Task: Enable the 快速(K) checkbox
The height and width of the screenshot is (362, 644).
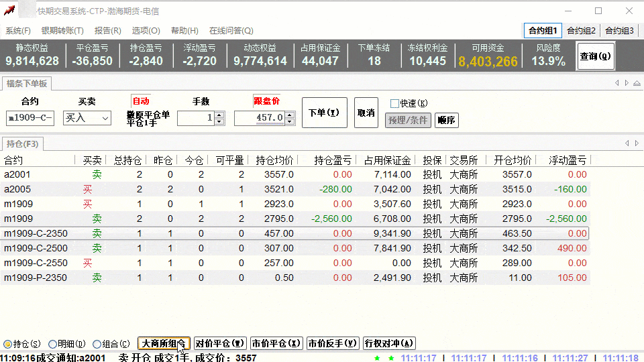Action: 394,103
